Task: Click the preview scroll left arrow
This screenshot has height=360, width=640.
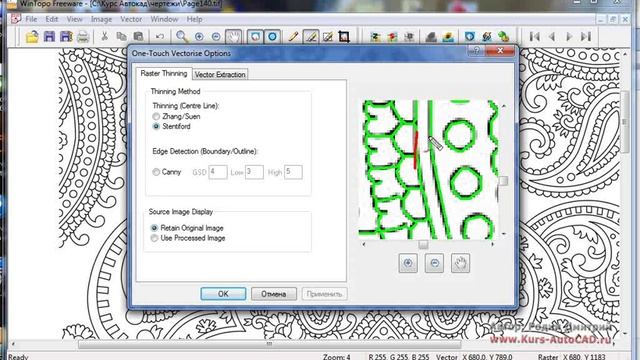Action: (364, 244)
